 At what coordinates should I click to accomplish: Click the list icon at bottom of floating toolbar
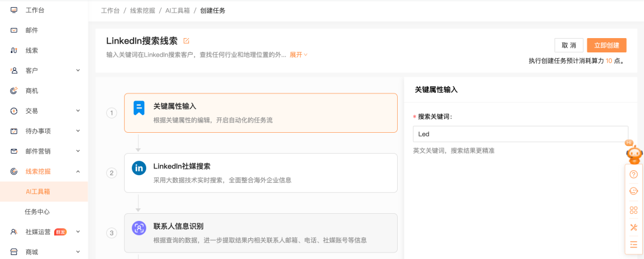click(633, 244)
